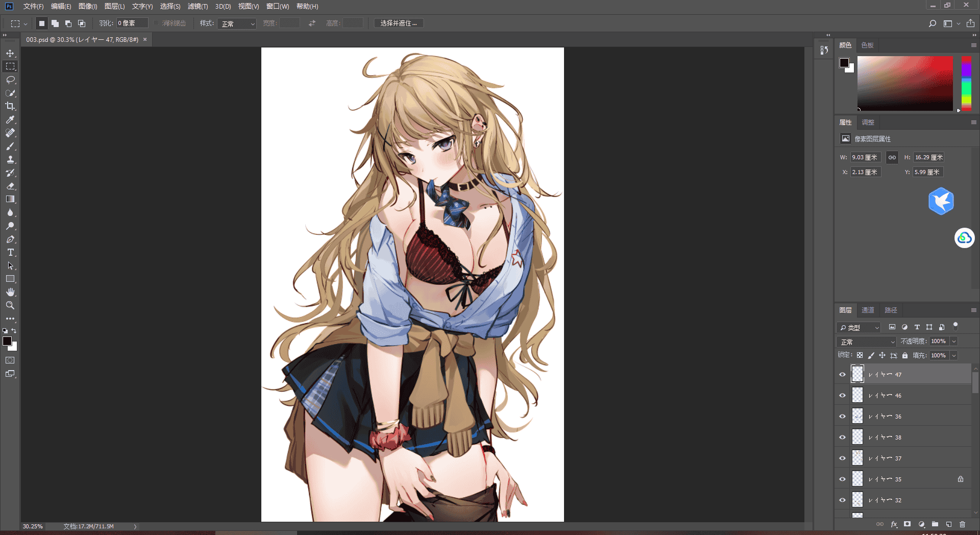This screenshot has height=535, width=980.
Task: Pick a color in the color field
Action: click(x=905, y=83)
